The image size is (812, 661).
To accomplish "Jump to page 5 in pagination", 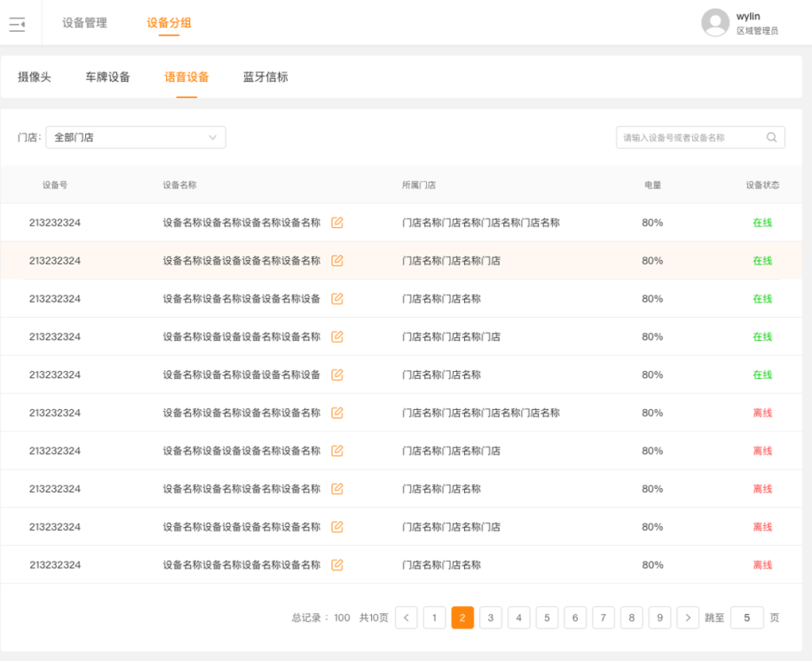I will point(547,618).
